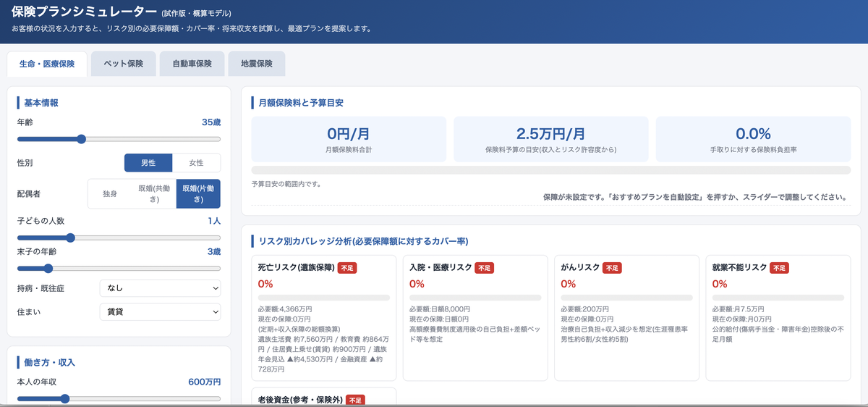Viewport: 868px width, 407px height.
Task: Select 女性 for gender
Action: (x=197, y=163)
